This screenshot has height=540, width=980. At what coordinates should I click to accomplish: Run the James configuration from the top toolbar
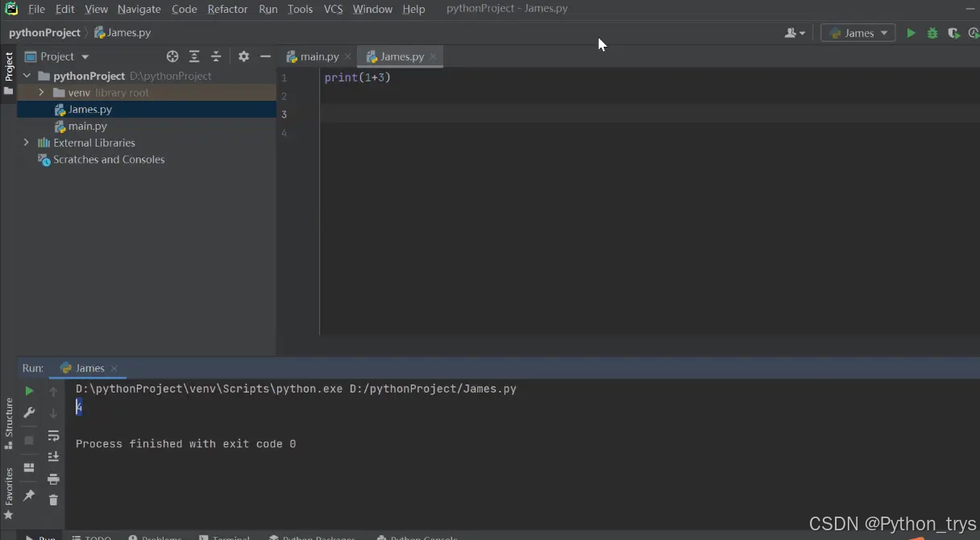pos(911,33)
